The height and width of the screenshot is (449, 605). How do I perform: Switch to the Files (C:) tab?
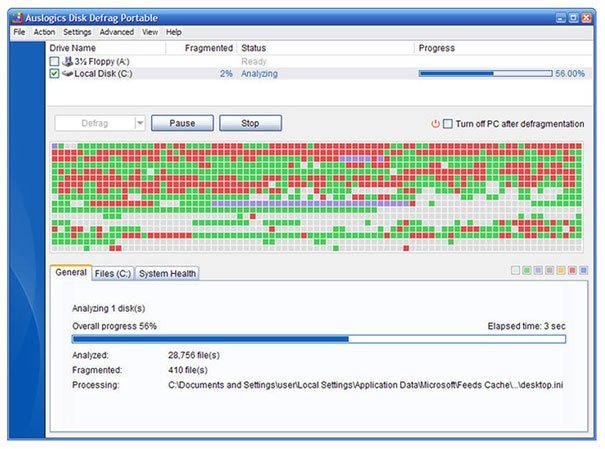click(113, 273)
